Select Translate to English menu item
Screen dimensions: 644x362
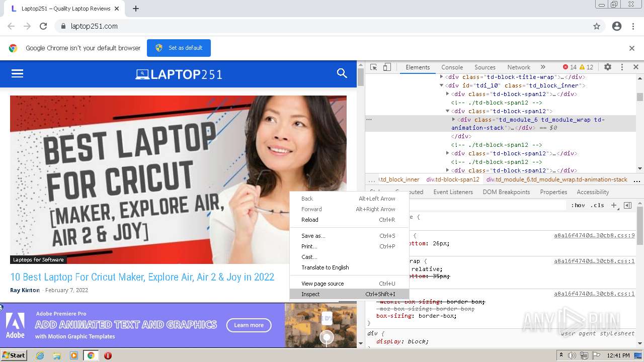349,267
